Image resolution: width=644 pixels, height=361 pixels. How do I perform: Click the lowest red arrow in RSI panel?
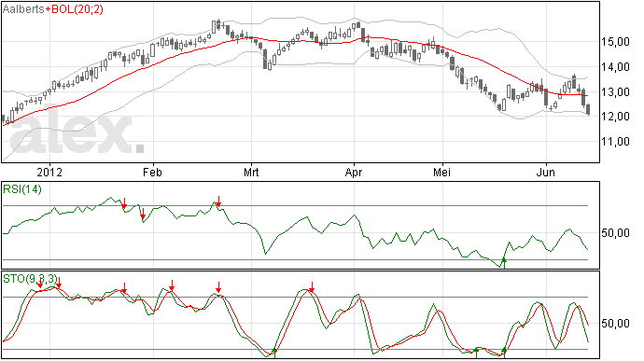[143, 214]
